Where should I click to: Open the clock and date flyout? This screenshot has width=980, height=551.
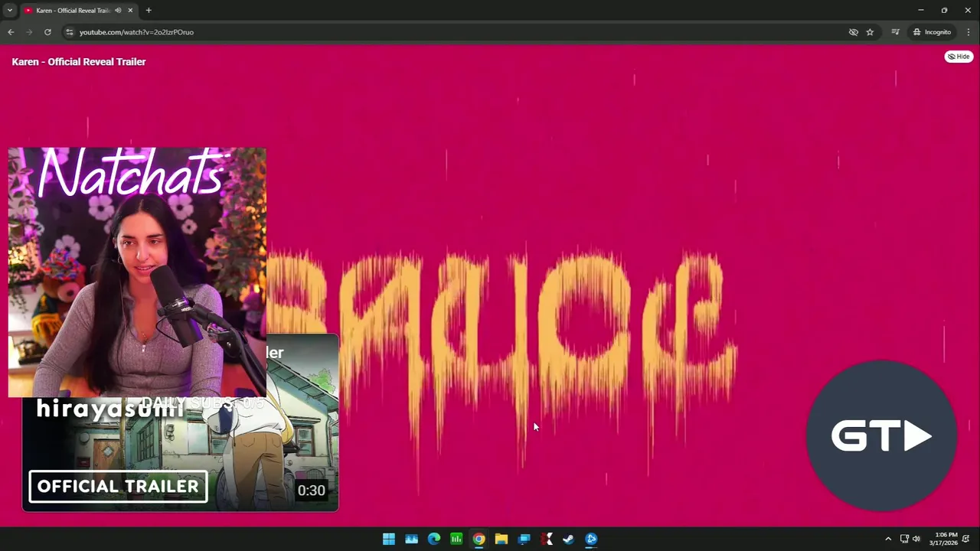(943, 539)
